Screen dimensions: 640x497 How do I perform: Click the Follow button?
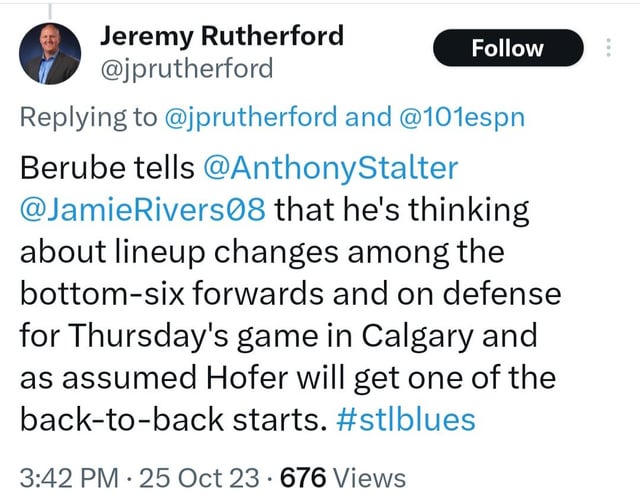(x=508, y=48)
